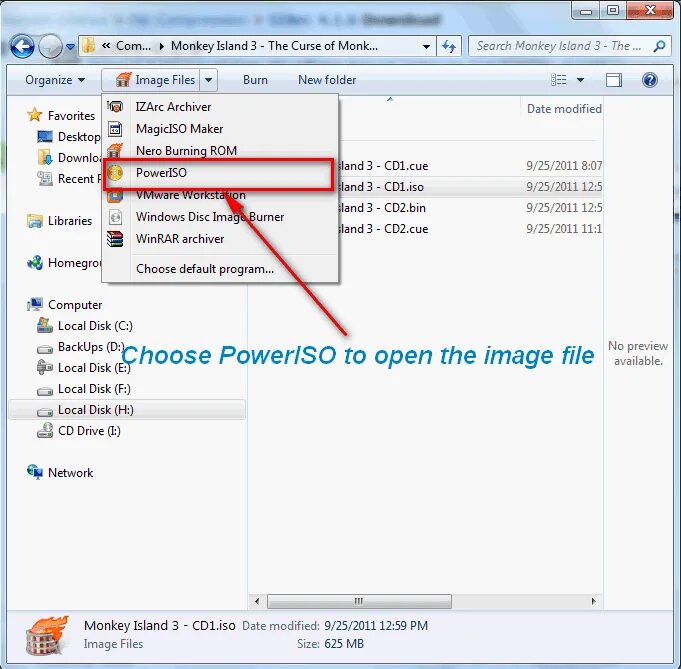Click the magnifier search icon
This screenshot has width=681, height=669.
pos(659,46)
